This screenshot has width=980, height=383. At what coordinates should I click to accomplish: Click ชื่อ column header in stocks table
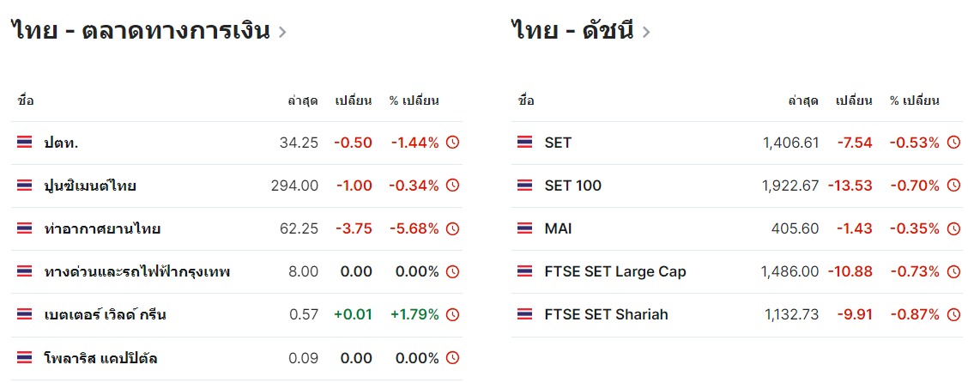pyautogui.click(x=26, y=100)
